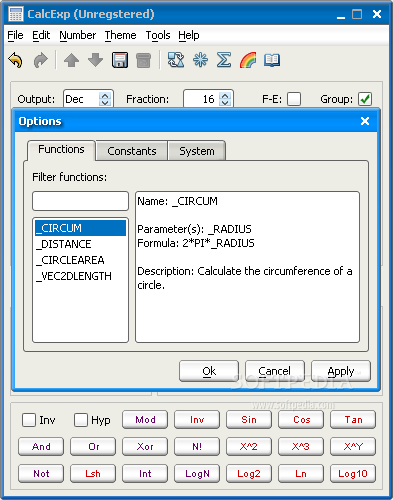Screen dimensions: 393x500
Task: Click the function description text area
Action: coord(247,267)
